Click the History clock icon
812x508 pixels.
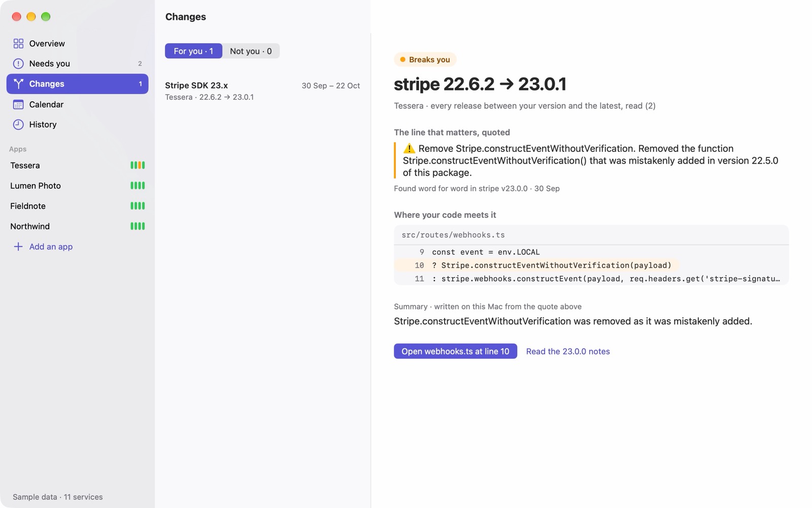[18, 124]
